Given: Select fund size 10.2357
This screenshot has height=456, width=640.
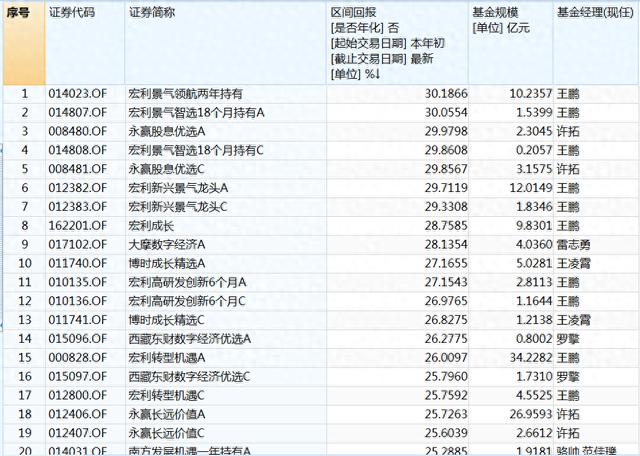Looking at the screenshot, I should [x=531, y=94].
